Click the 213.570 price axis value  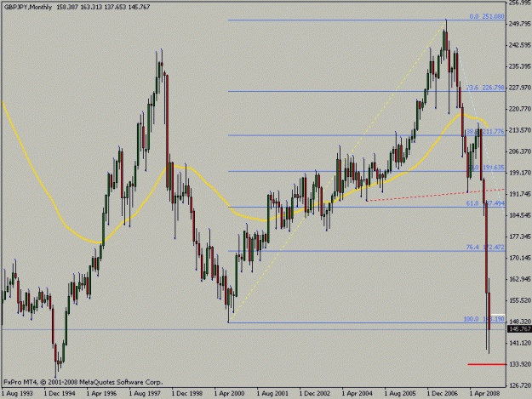tap(519, 130)
